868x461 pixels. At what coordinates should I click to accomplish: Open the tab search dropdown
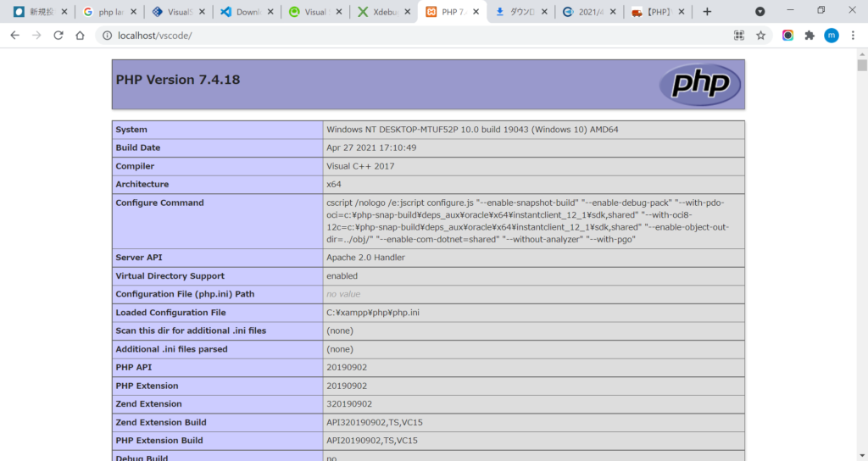pyautogui.click(x=760, y=12)
